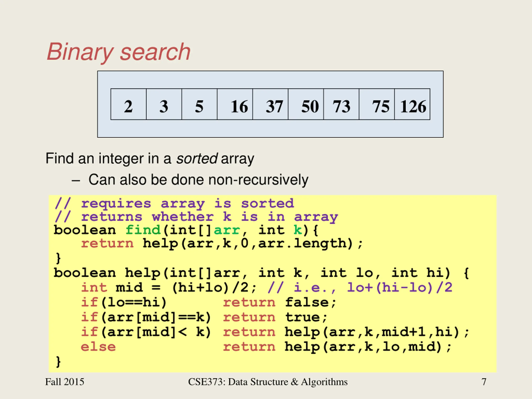The image size is (532, 399).
Task: Click 'boolean find(int[]arr, int k){' line
Action: (186, 230)
